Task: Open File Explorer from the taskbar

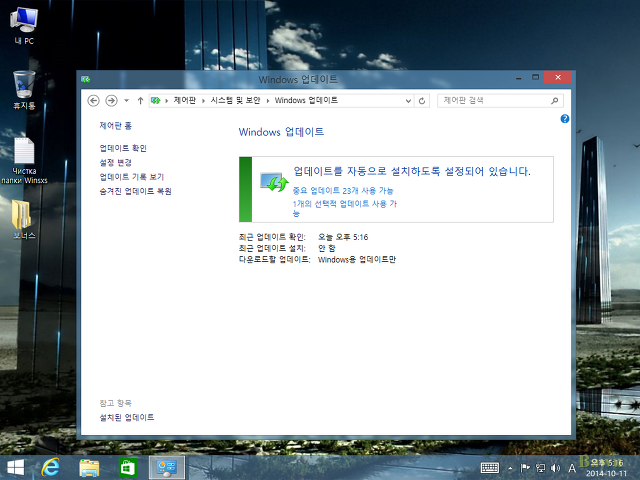Action: pyautogui.click(x=89, y=468)
